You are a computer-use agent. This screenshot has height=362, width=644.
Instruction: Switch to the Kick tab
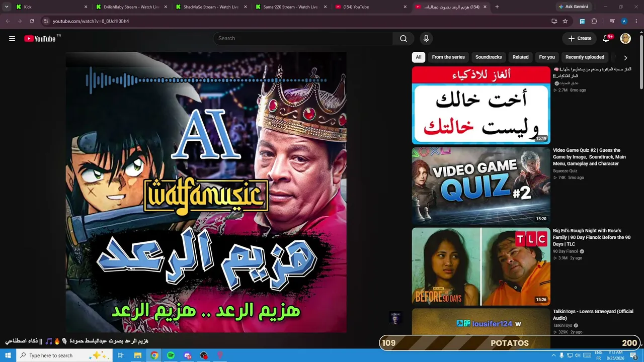pyautogui.click(x=52, y=7)
